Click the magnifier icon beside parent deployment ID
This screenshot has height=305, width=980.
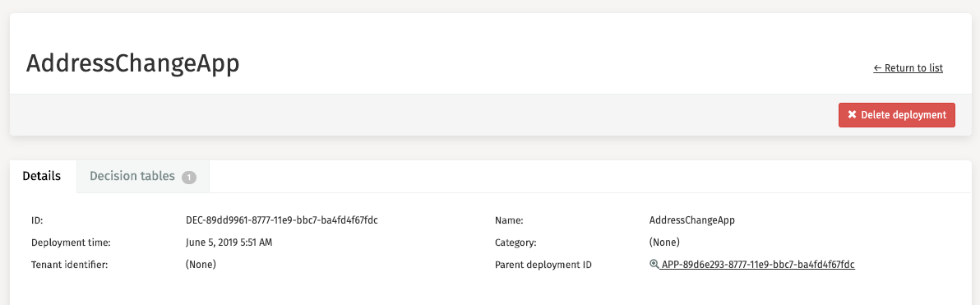pyautogui.click(x=654, y=265)
